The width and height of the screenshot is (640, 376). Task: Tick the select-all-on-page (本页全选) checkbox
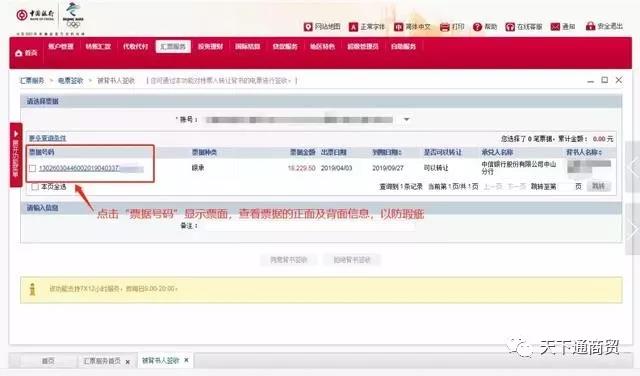(x=35, y=187)
